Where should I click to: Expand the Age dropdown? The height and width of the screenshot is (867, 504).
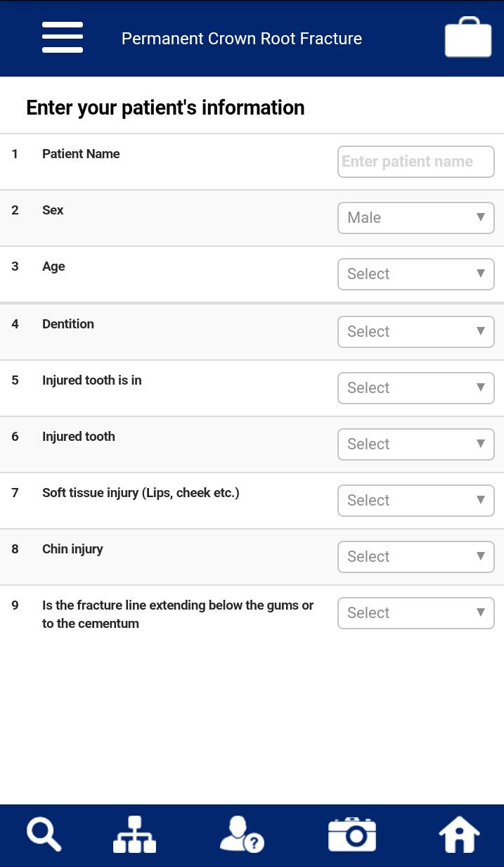pos(415,274)
